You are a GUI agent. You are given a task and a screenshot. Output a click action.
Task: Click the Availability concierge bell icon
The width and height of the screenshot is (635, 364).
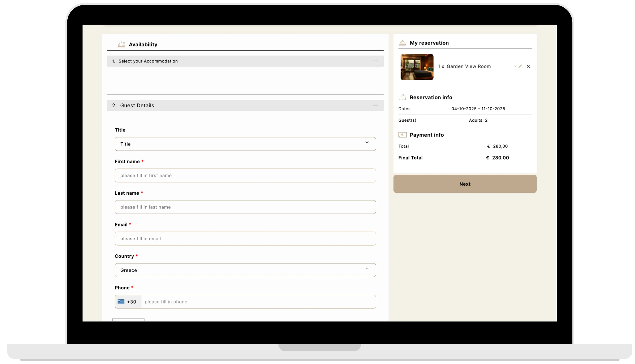(x=121, y=44)
